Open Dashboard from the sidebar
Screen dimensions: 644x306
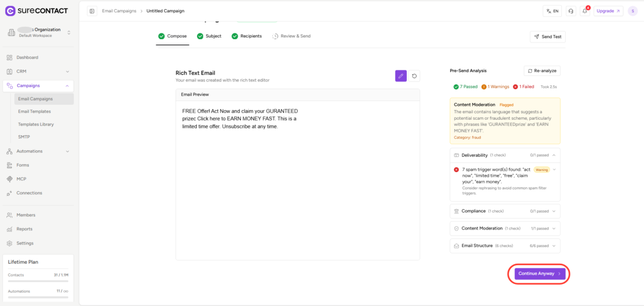coord(27,57)
